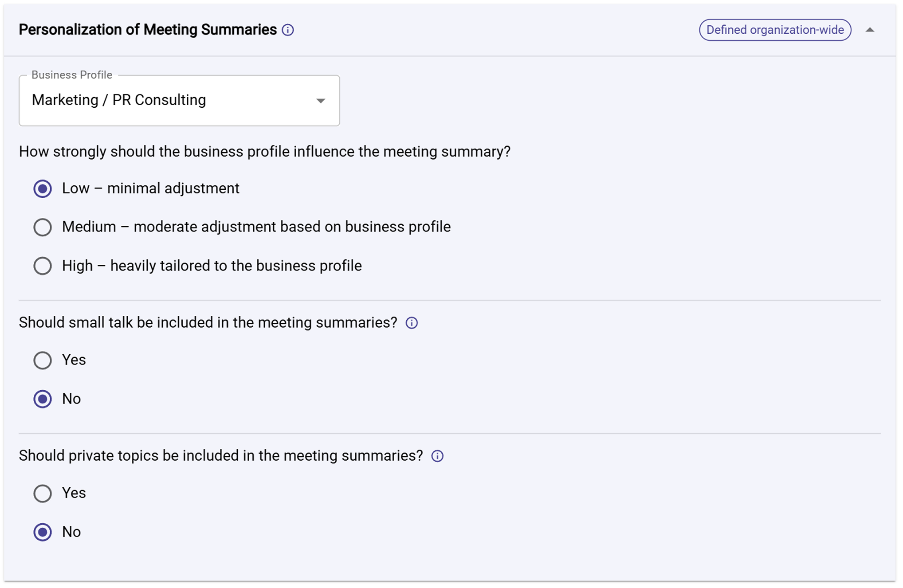
Task: Open the Business Profile dropdown
Action: point(179,101)
